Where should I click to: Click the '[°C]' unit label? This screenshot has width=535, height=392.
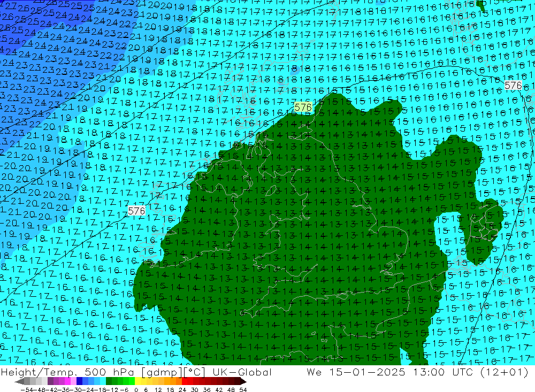(195, 372)
